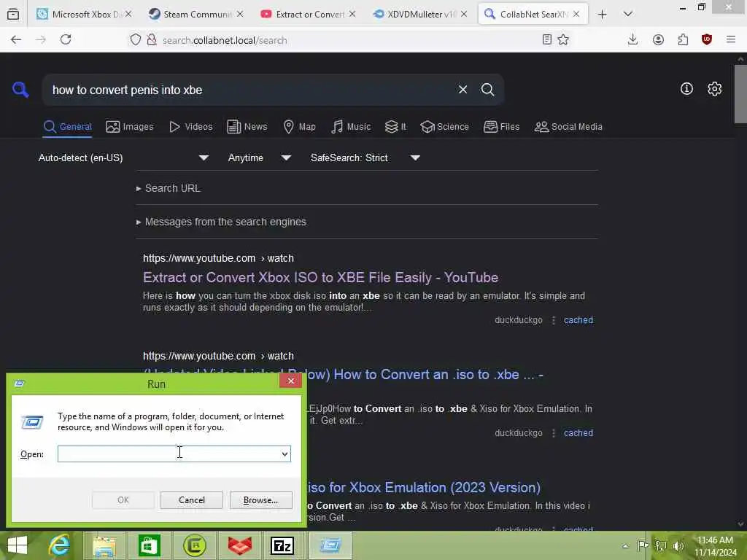This screenshot has width=747, height=560.
Task: Open the Firefox downloads panel
Action: 632,39
